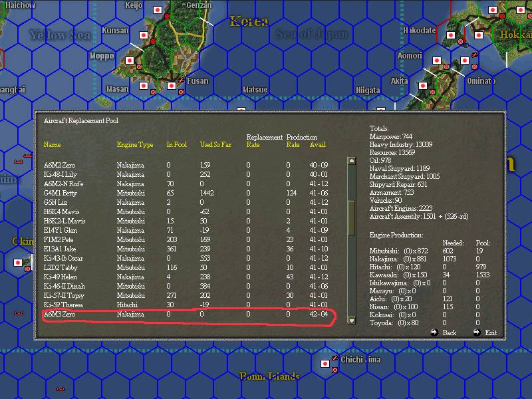Select the Japanese flag base marker at Moppo
532x399 pixels.
tap(130, 61)
